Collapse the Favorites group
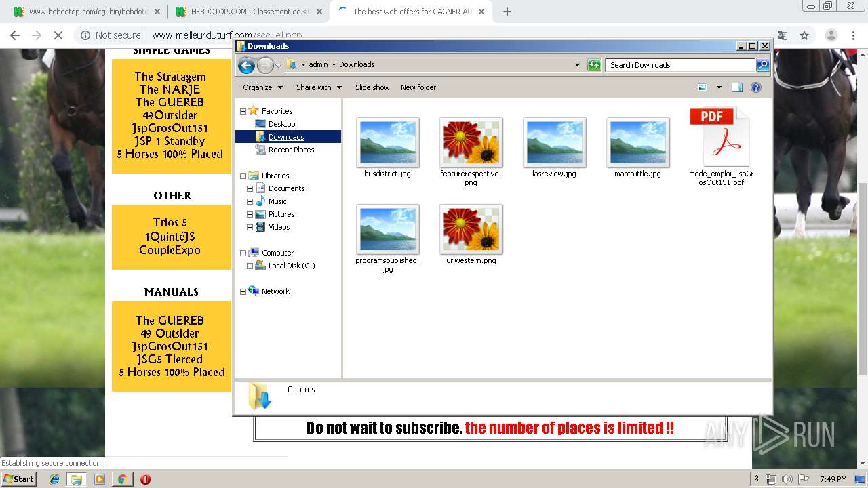 (x=243, y=111)
